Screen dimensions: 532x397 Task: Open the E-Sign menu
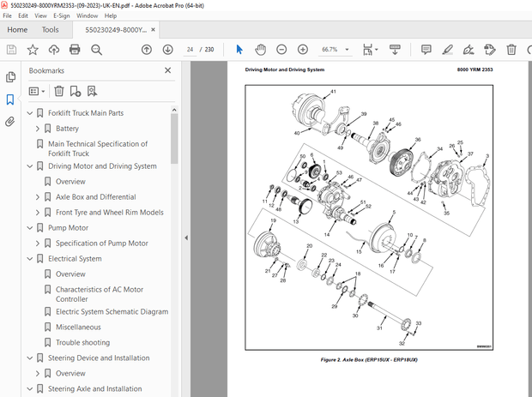tap(62, 15)
